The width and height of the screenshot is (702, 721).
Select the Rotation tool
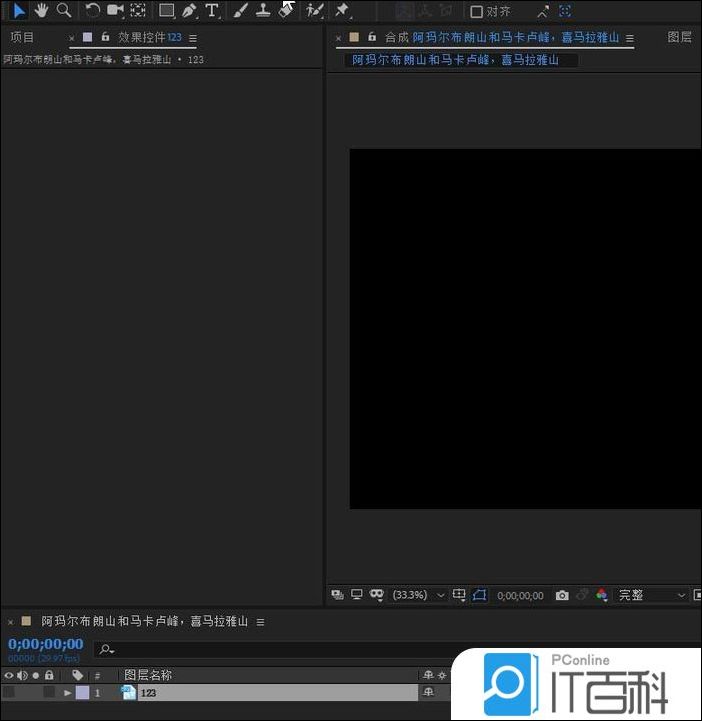[x=92, y=11]
